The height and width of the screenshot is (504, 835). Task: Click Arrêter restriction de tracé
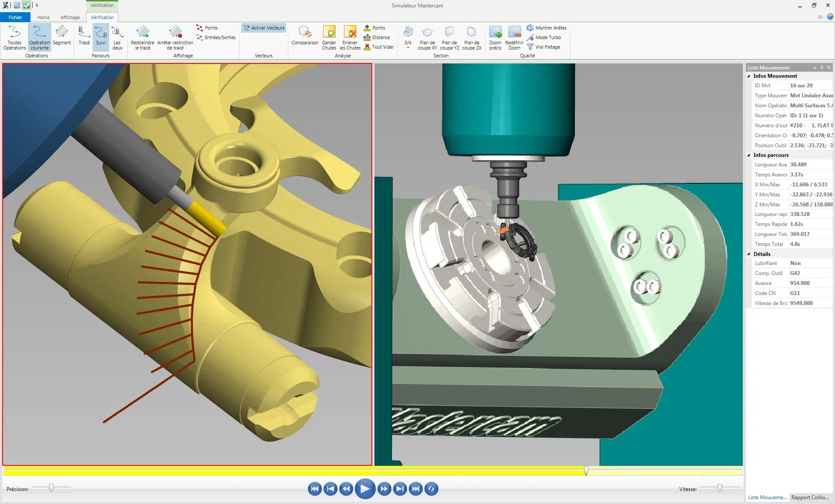(175, 38)
